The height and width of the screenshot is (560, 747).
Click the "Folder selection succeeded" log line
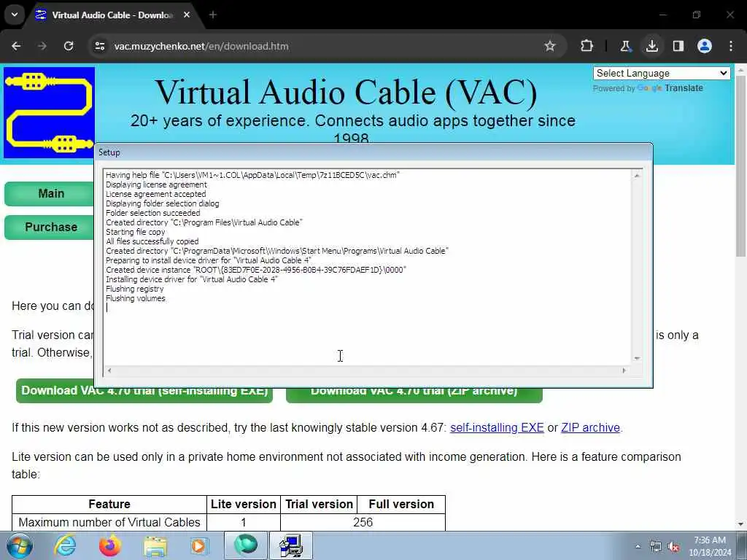click(153, 214)
